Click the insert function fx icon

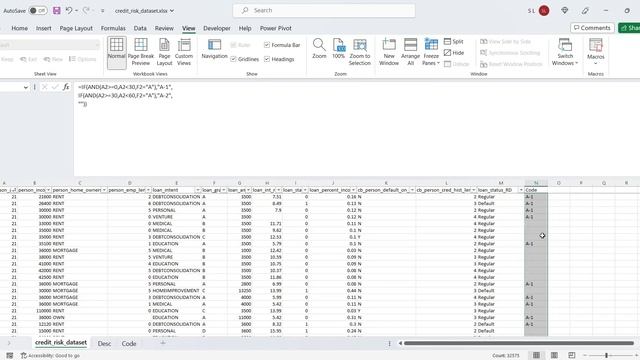66,87
